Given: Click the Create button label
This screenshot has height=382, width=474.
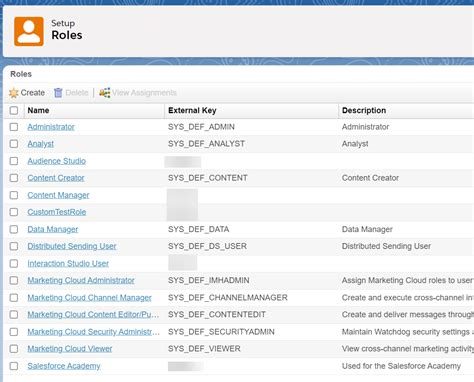Looking at the screenshot, I should click(33, 93).
